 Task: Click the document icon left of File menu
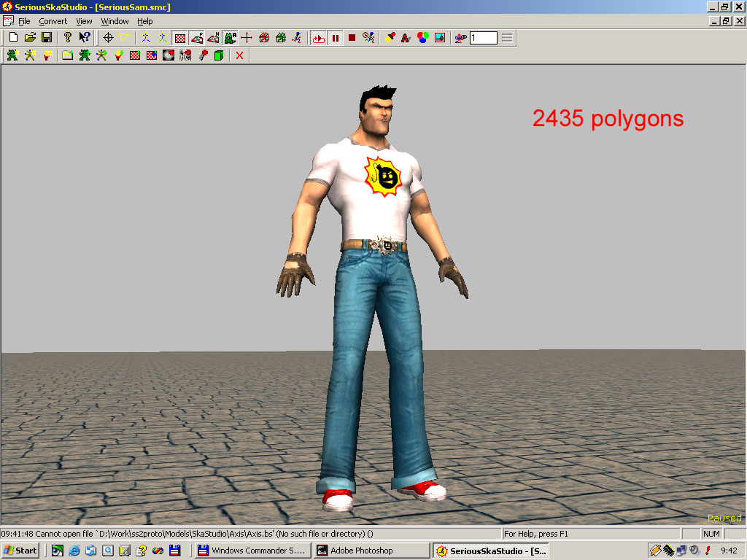click(x=8, y=21)
